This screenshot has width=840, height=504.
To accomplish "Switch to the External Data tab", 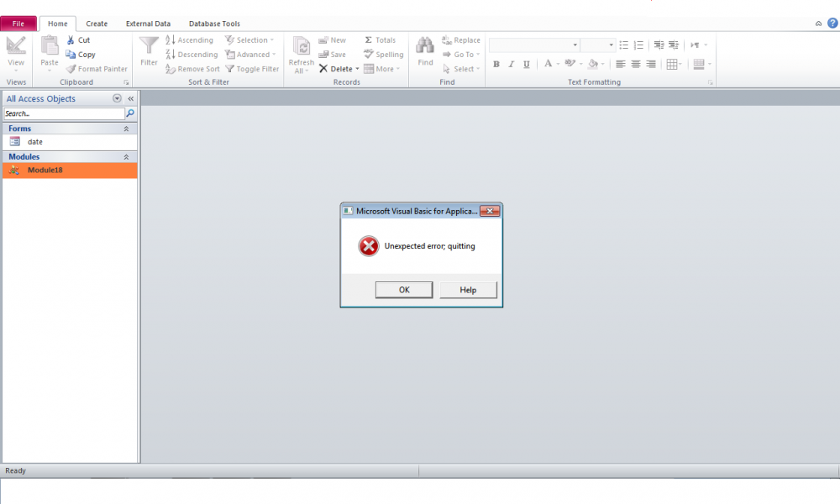I will (x=148, y=24).
